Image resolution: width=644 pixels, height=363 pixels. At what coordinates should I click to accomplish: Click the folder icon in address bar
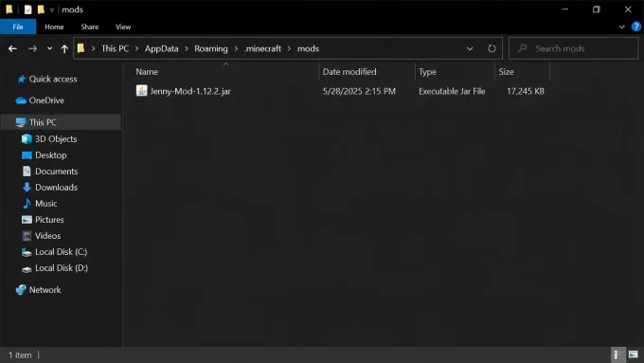[x=80, y=48]
